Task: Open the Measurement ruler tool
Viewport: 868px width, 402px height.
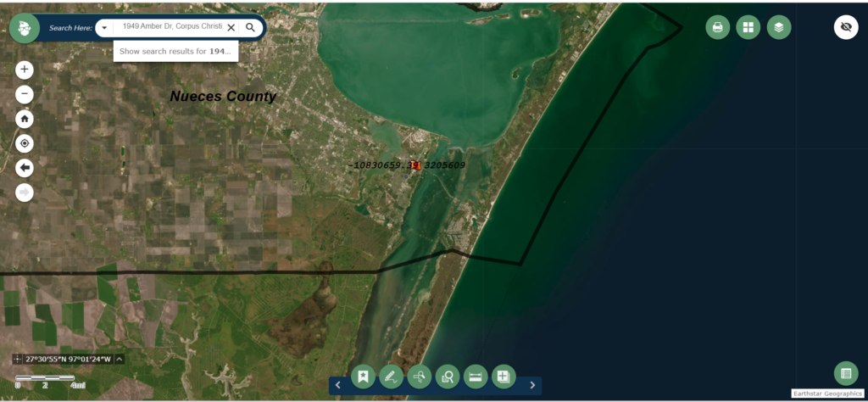Action: 476,377
